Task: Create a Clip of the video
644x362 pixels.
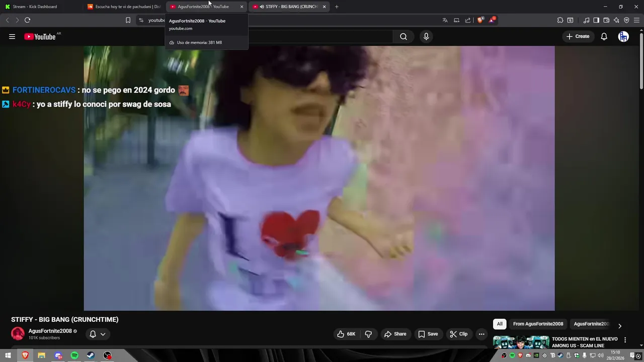Action: [x=458, y=334]
